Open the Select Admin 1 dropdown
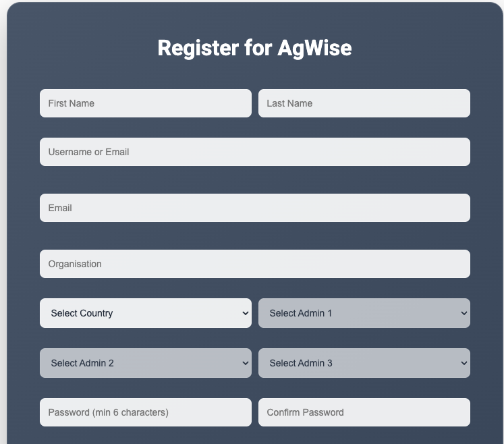Screen dimensions: 504x444 pos(364,313)
